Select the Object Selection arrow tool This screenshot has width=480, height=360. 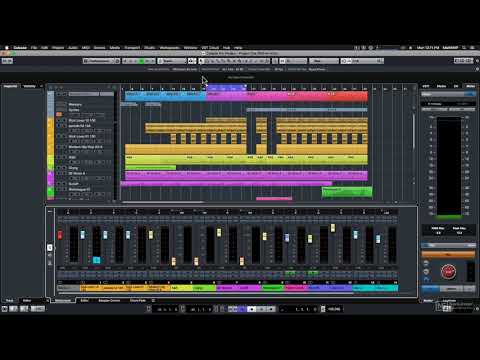[x=201, y=61]
